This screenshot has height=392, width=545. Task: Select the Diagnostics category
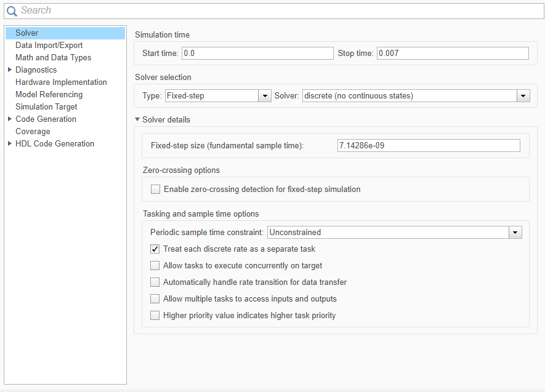tap(36, 70)
